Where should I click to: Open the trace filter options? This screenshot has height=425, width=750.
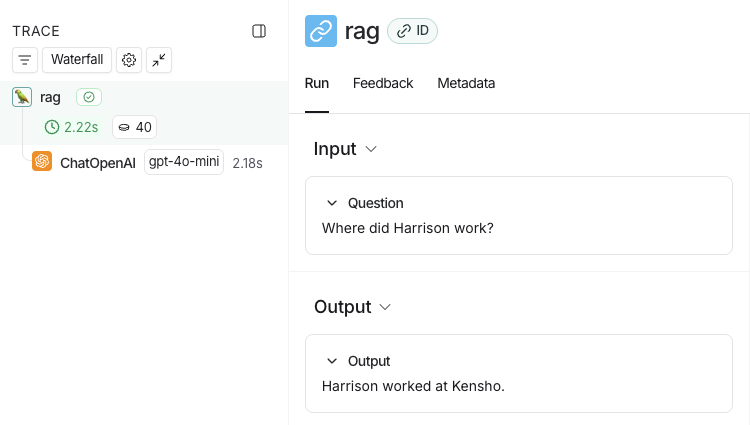point(25,60)
